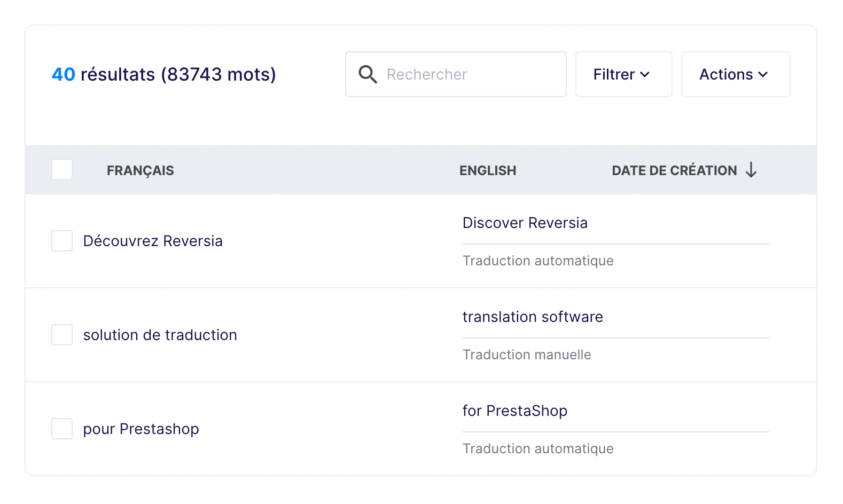Click Traduction automatique under Discover Reversia
Viewport: 843px width, 504px height.
point(538,261)
